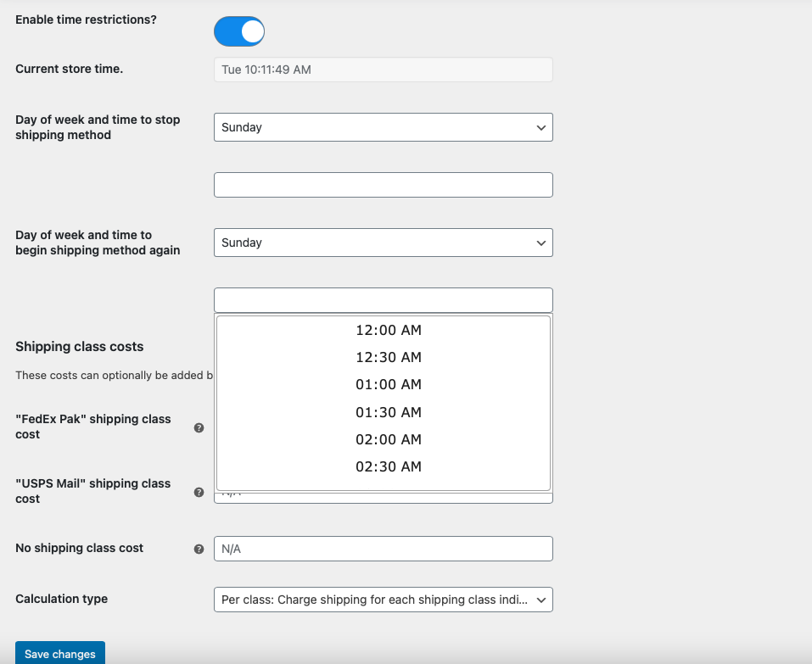
Task: Expand the Calculation type dropdown
Action: tap(384, 600)
